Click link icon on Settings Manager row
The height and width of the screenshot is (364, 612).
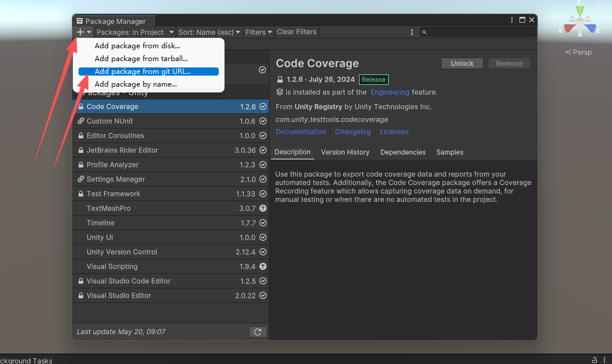(x=81, y=179)
